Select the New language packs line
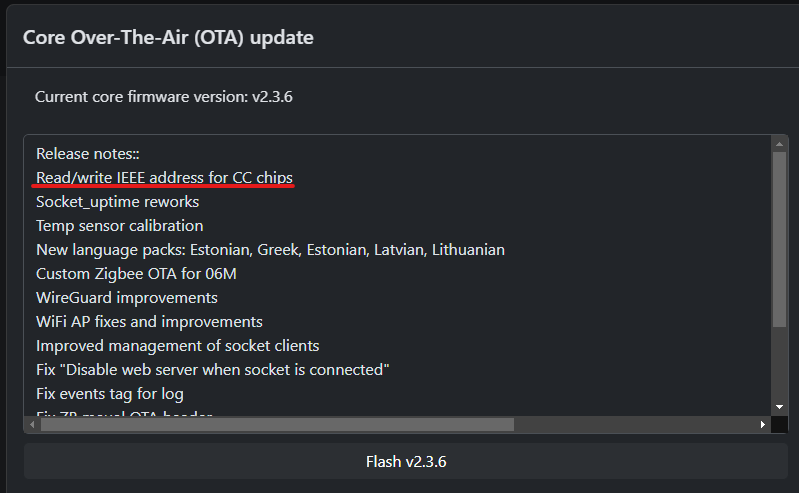 coord(270,250)
